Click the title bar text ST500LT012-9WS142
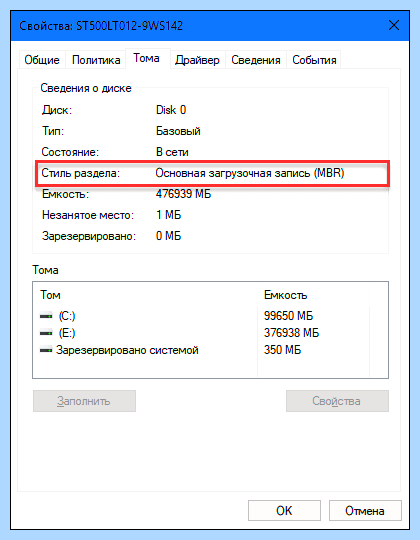Image resolution: width=420 pixels, height=540 pixels. (x=129, y=26)
